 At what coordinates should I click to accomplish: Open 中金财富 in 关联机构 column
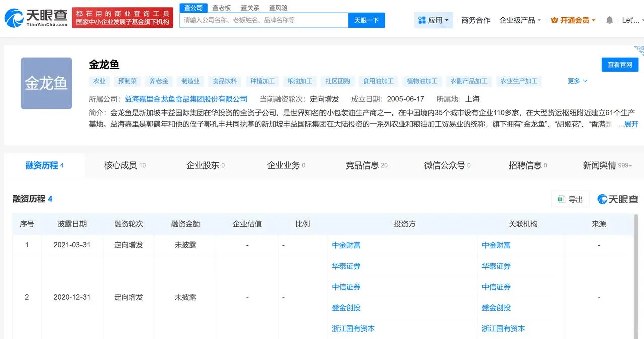pyautogui.click(x=496, y=245)
